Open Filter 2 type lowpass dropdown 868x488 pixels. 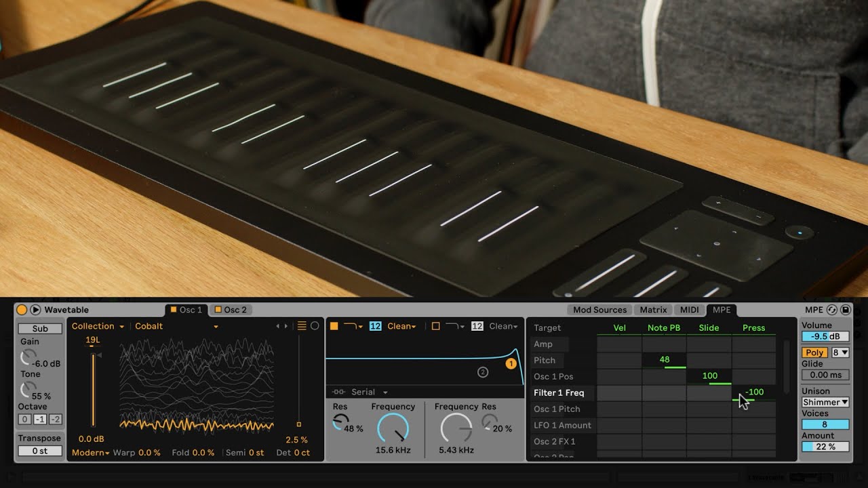click(x=455, y=326)
